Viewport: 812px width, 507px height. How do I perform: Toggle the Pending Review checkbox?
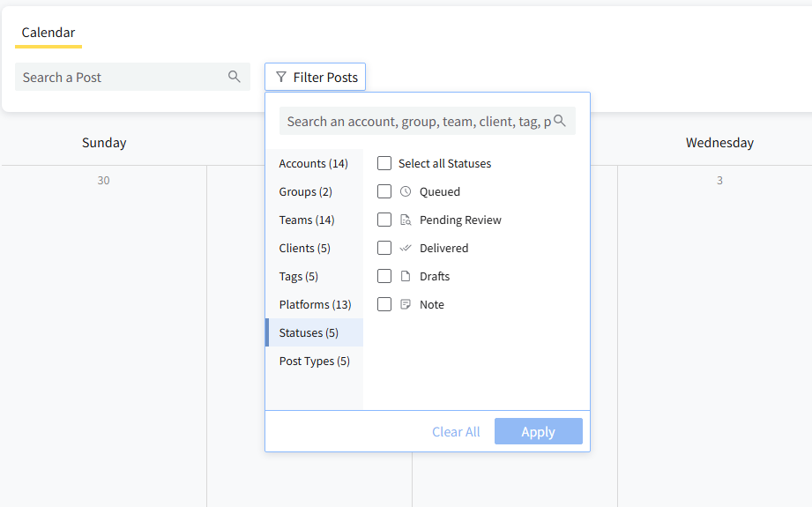click(384, 220)
